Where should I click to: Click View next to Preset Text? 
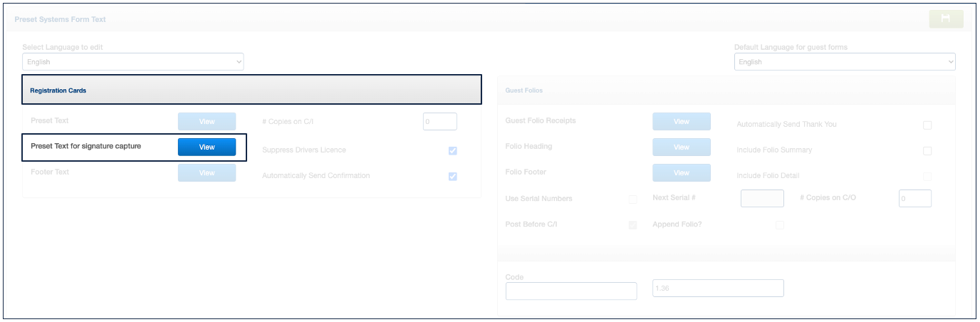pyautogui.click(x=207, y=122)
